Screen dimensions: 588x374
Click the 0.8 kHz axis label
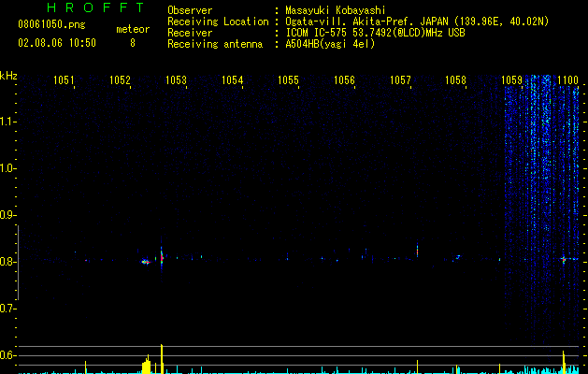point(7,262)
